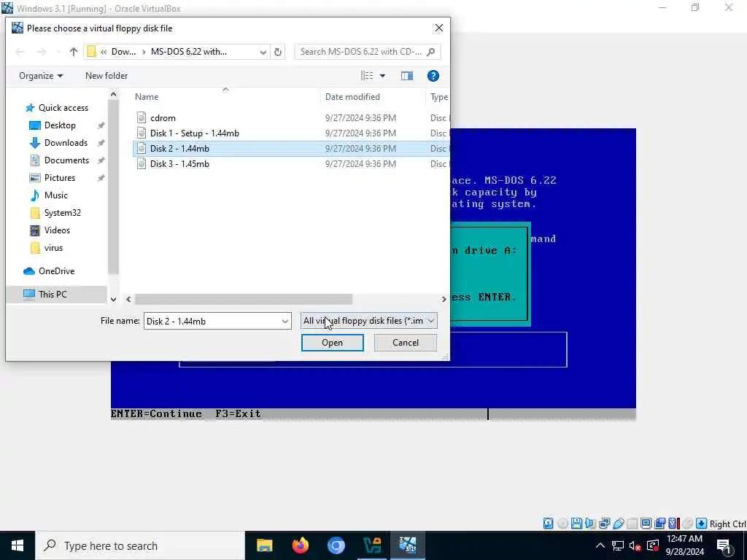The width and height of the screenshot is (747, 560).
Task: Open the Organize dropdown menu
Action: (41, 76)
